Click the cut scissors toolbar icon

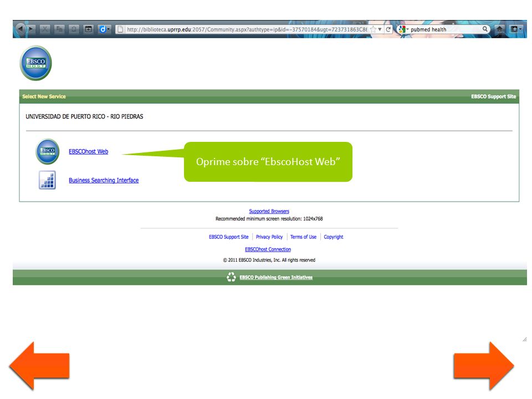point(45,29)
